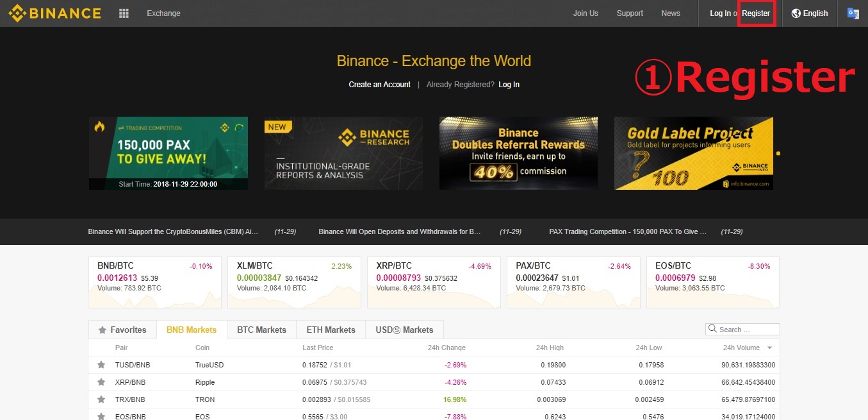Sort by the 24h High column header
This screenshot has width=868, height=420.
550,348
